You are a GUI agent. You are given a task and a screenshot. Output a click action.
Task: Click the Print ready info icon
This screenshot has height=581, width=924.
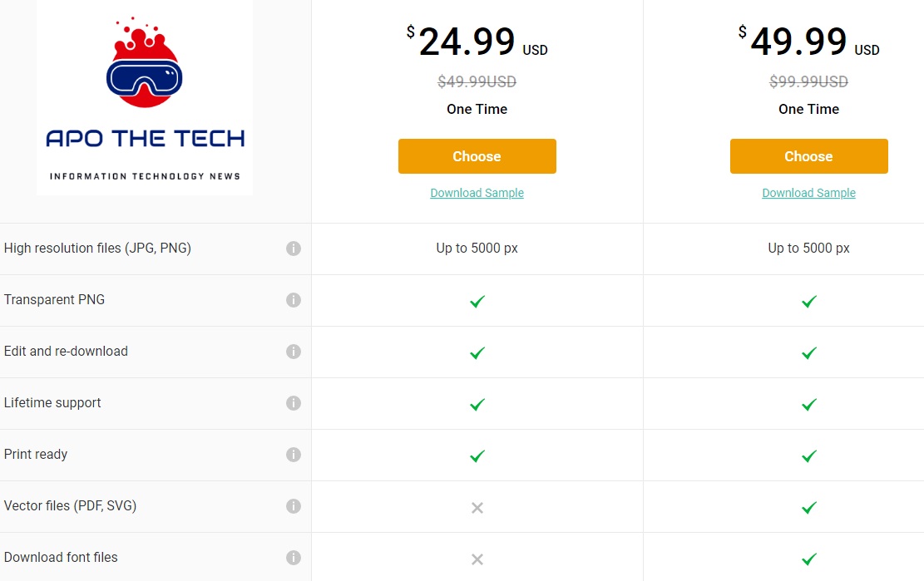[x=294, y=455]
